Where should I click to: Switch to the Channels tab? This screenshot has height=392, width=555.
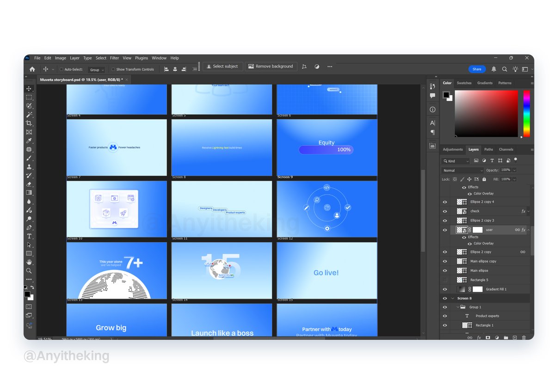pyautogui.click(x=506, y=149)
